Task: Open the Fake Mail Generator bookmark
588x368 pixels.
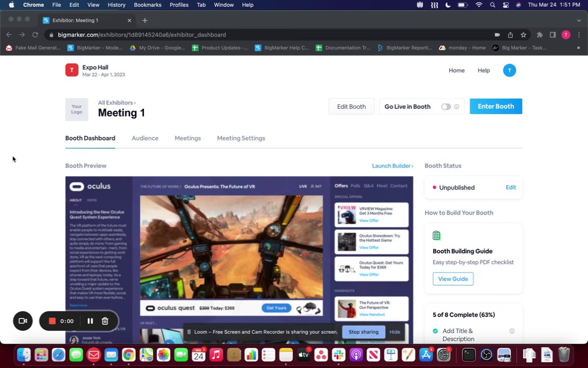Action: [33, 48]
